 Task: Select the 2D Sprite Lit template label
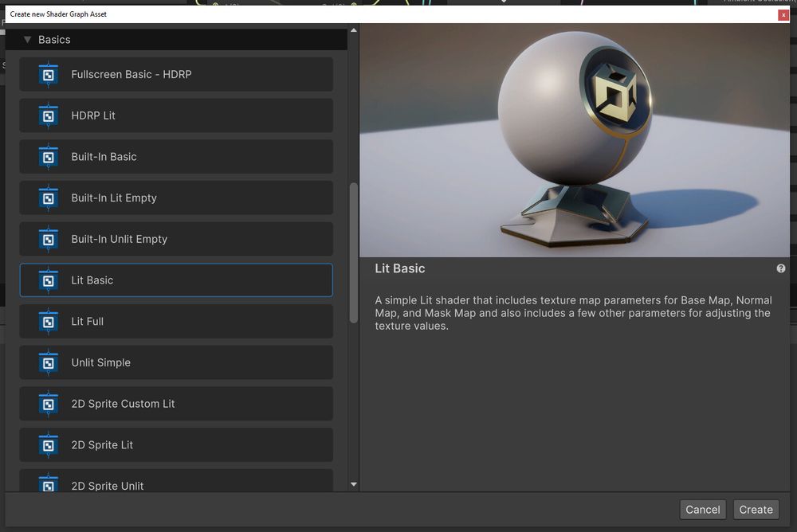[x=102, y=444]
